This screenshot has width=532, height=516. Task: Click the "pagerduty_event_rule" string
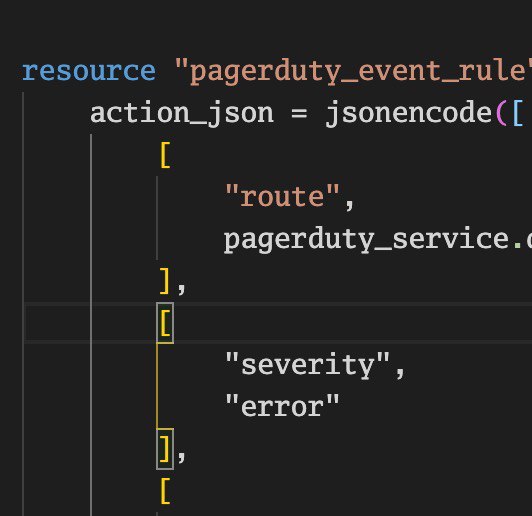353,72
